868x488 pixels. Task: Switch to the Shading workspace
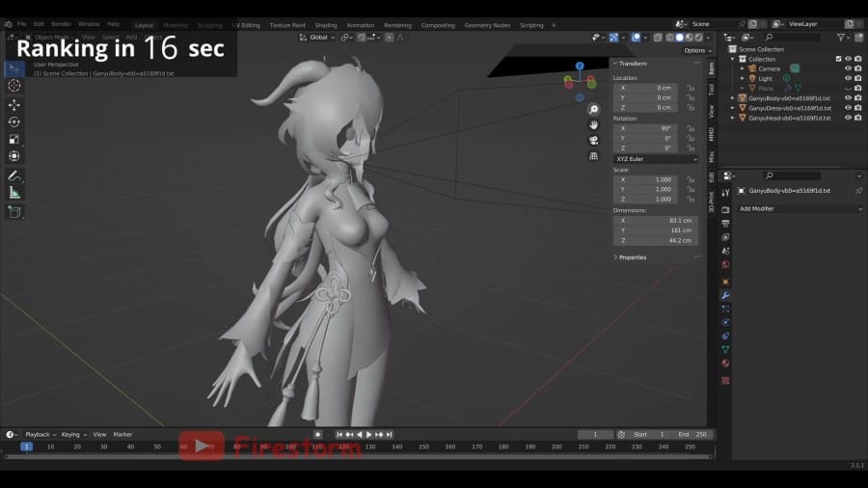click(x=326, y=25)
